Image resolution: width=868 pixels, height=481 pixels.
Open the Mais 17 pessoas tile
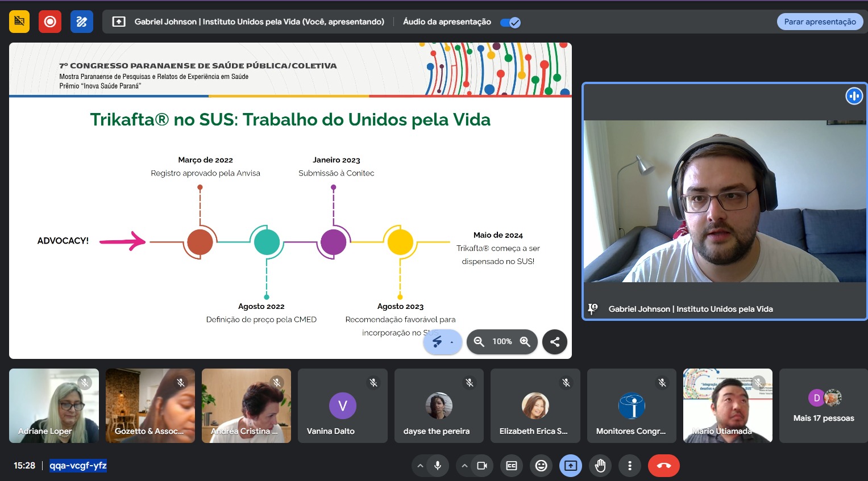point(823,406)
